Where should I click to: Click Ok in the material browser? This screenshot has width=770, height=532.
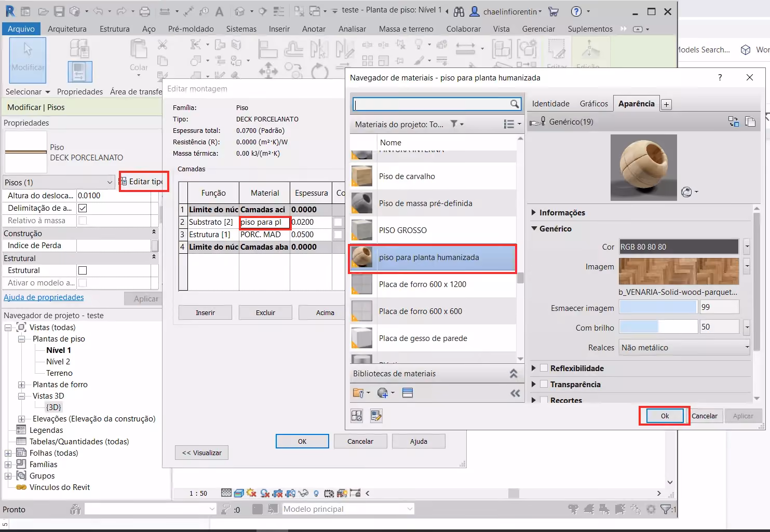coord(665,416)
